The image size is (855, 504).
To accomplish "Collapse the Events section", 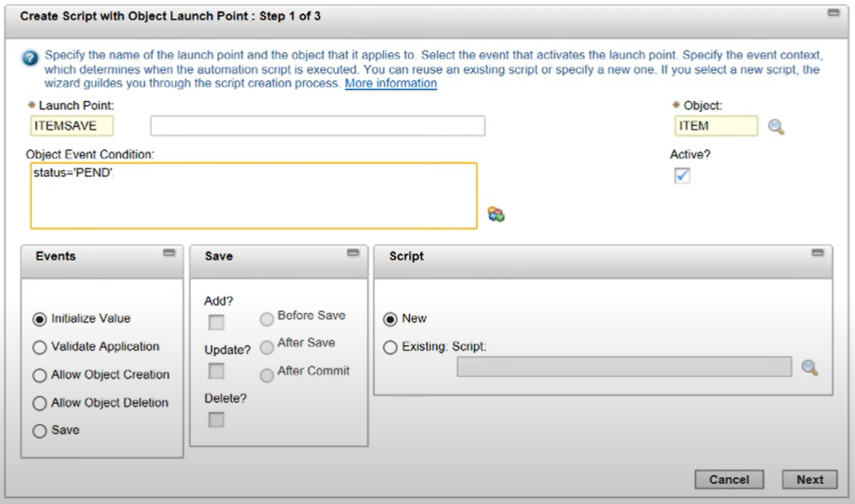I will (169, 253).
